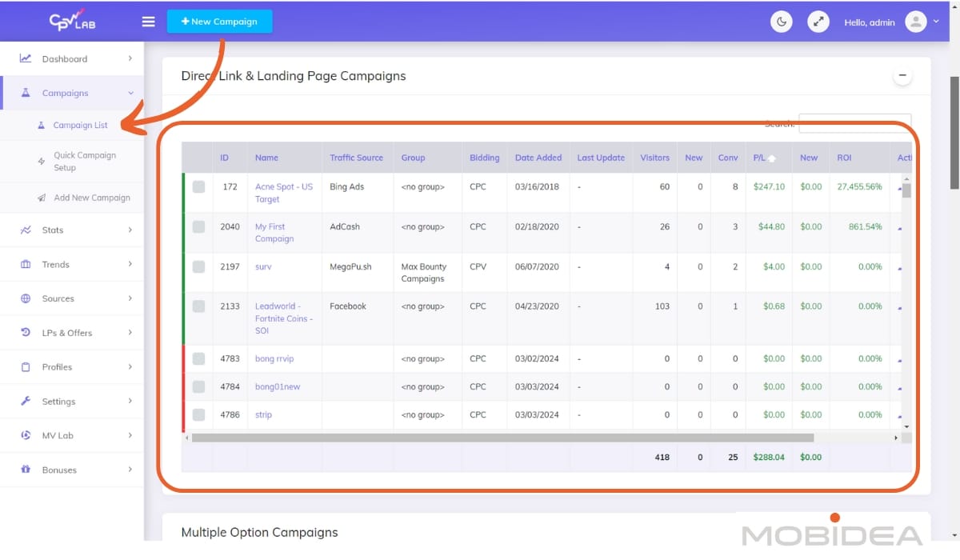Click the Campaign List flask icon
Viewport: 960px width, 560px height.
pos(42,125)
